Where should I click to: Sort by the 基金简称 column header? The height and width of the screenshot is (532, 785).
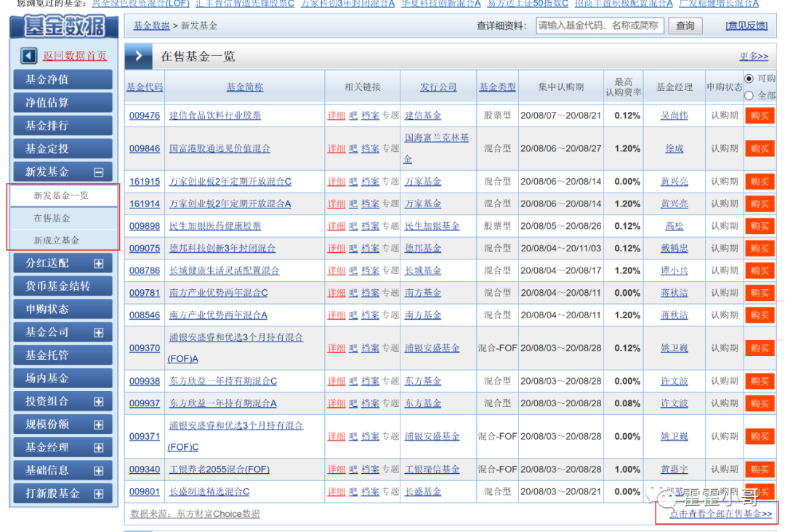tap(244, 87)
